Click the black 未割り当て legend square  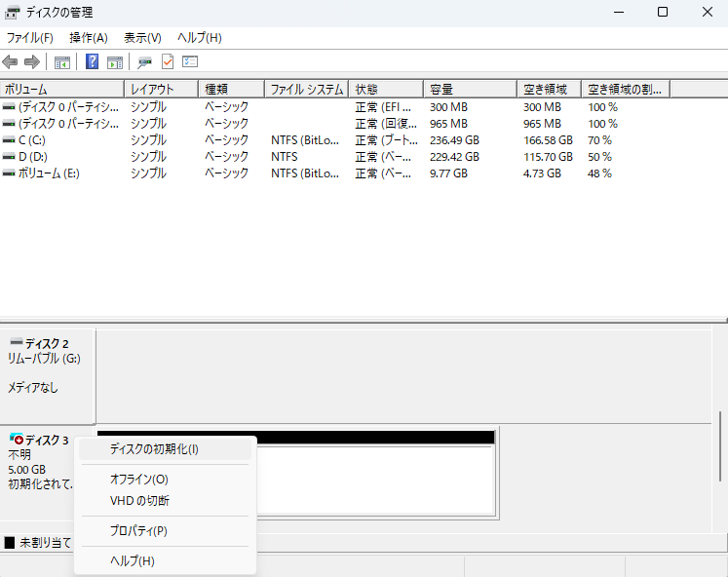pos(10,542)
